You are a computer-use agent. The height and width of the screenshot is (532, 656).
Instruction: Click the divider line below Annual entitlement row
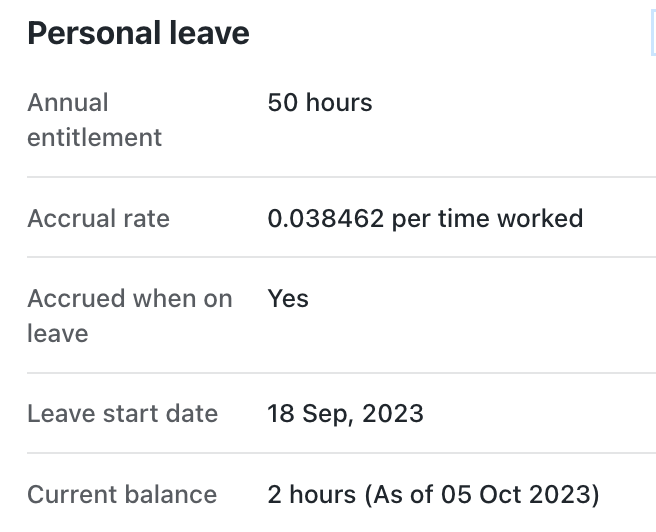tap(341, 177)
